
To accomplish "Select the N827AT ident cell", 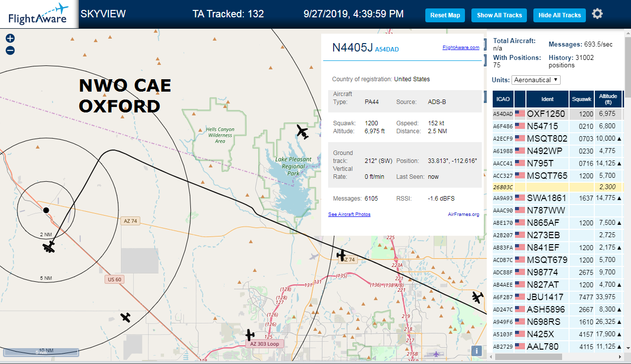I will tap(547, 284).
